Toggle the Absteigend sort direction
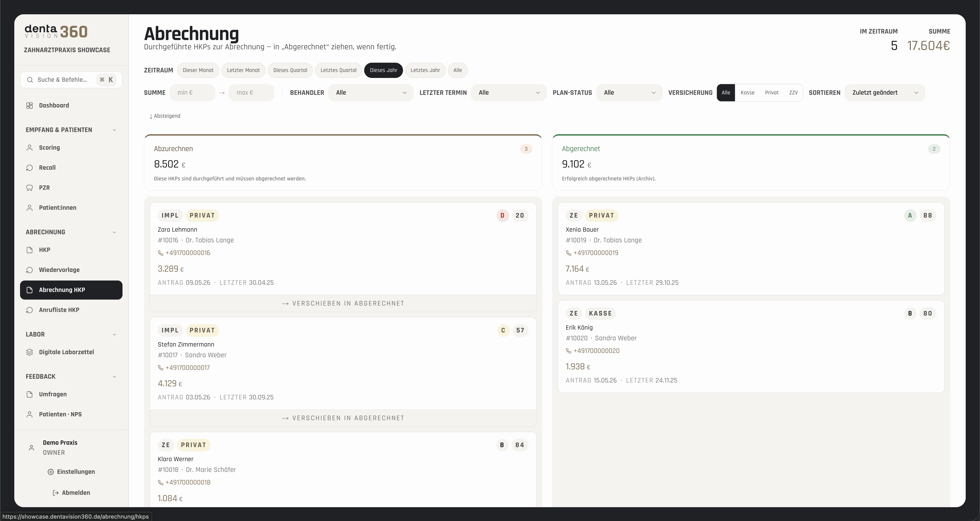This screenshot has height=521, width=980. 165,116
